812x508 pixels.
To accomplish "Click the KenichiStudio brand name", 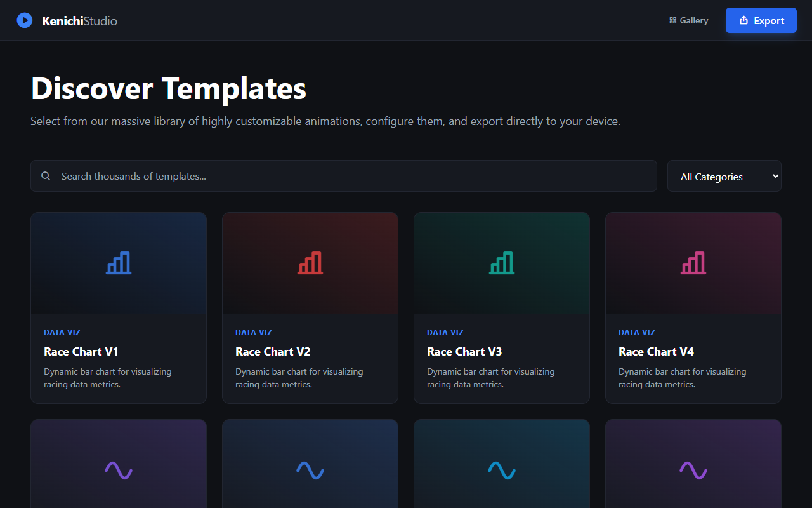I will 79,20.
